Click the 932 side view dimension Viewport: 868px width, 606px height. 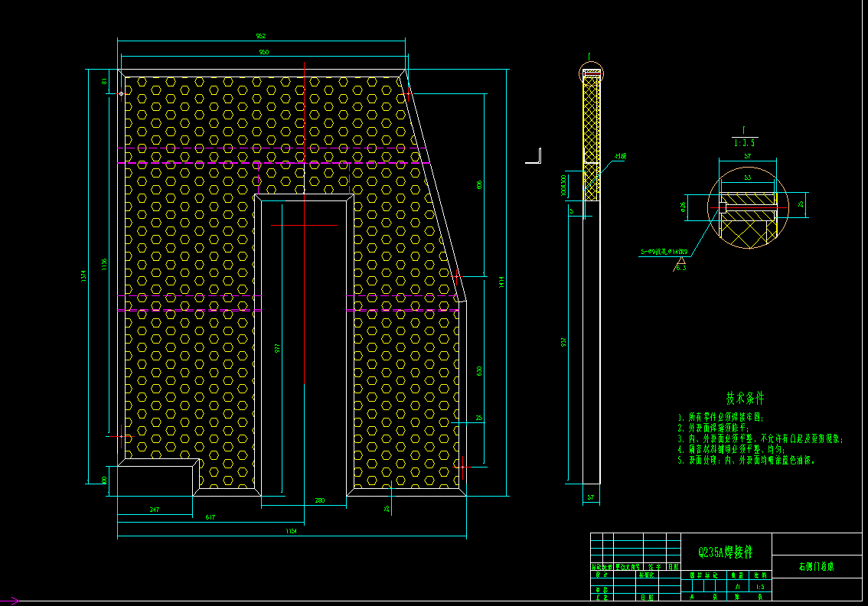(x=563, y=342)
